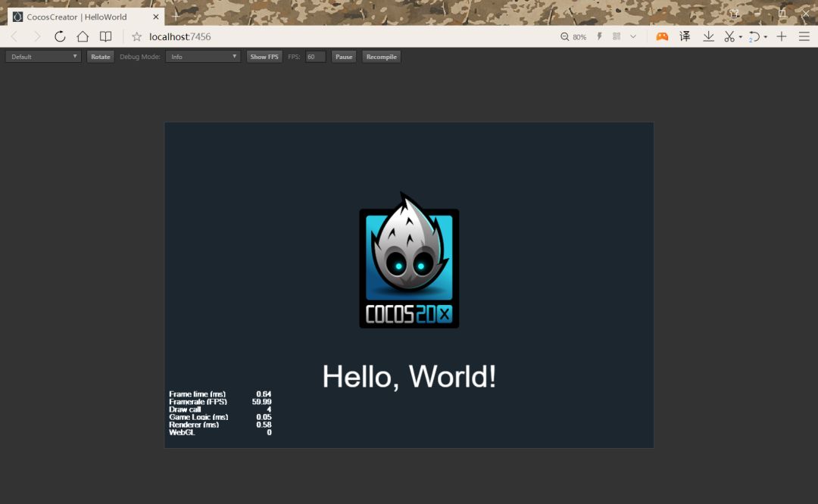Click the lightning speed mode icon
The height and width of the screenshot is (504, 818).
tap(599, 36)
